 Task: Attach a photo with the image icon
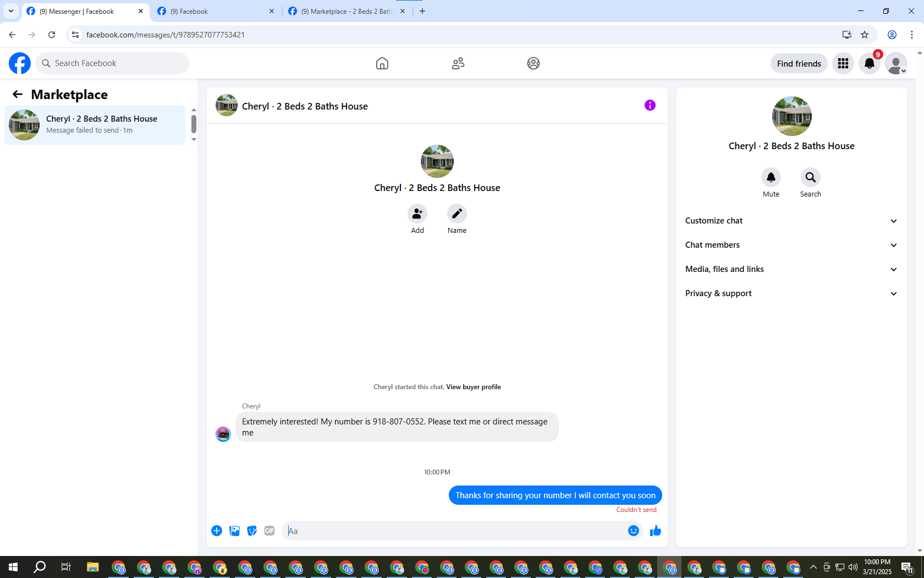(x=234, y=531)
